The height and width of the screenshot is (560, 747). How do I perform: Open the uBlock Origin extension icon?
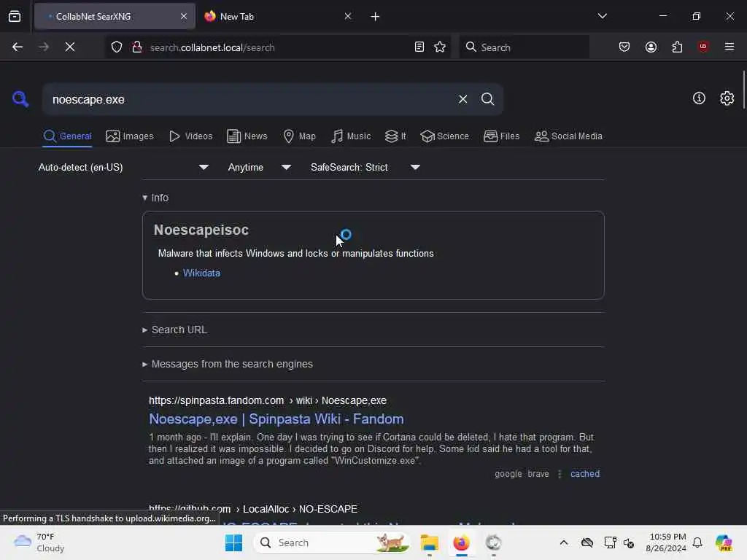pyautogui.click(x=703, y=47)
